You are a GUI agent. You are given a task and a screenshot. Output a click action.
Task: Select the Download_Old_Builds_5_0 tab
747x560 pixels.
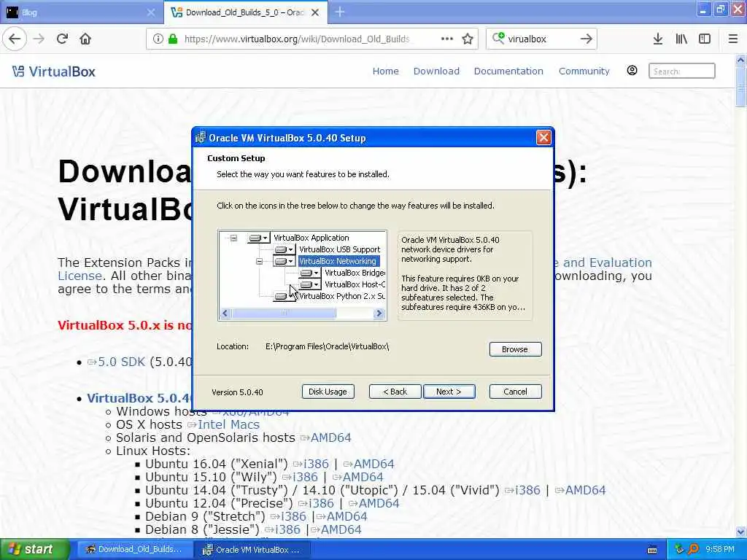[246, 12]
